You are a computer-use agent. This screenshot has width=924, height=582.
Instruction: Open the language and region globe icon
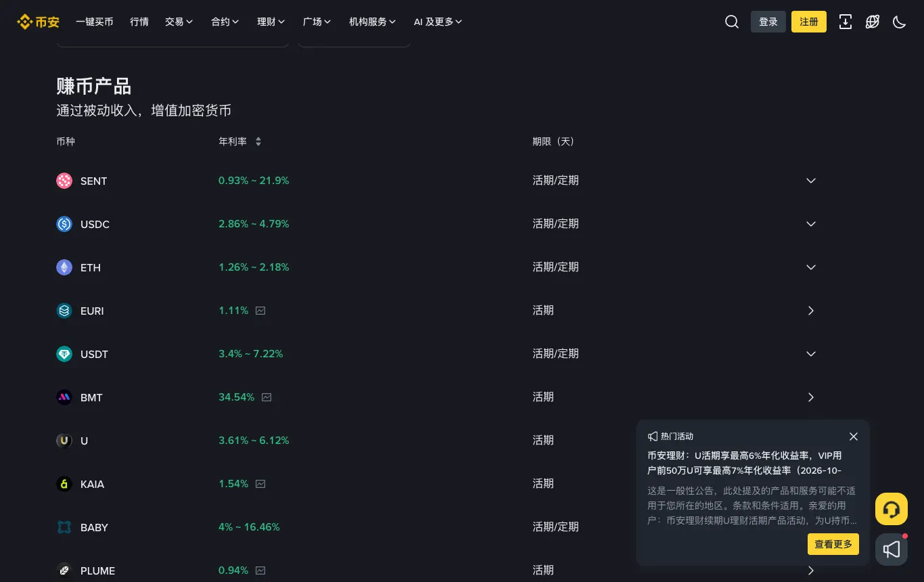click(873, 22)
